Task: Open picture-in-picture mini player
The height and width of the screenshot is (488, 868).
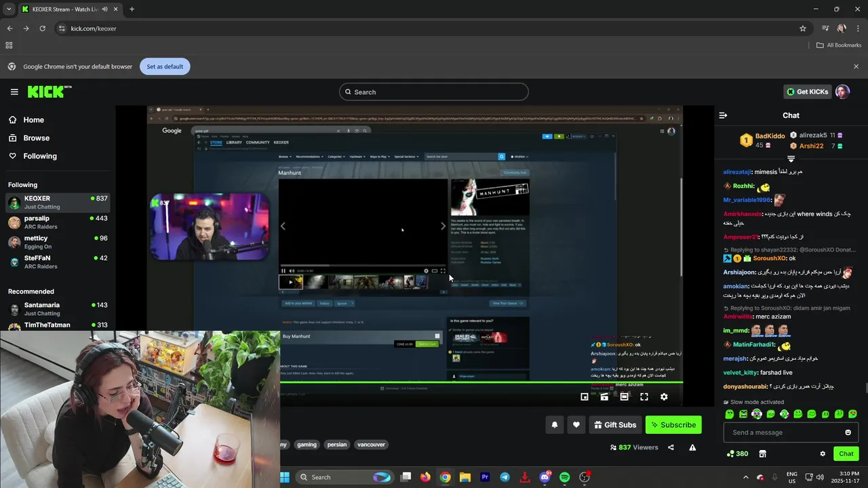Action: pos(585,396)
